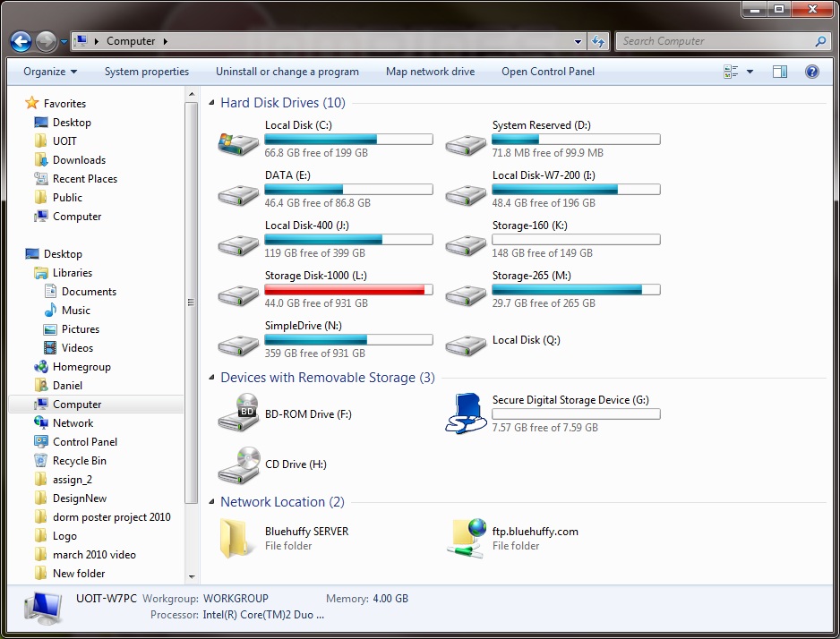
Task: Select Libraries in the navigation tree
Action: [73, 273]
